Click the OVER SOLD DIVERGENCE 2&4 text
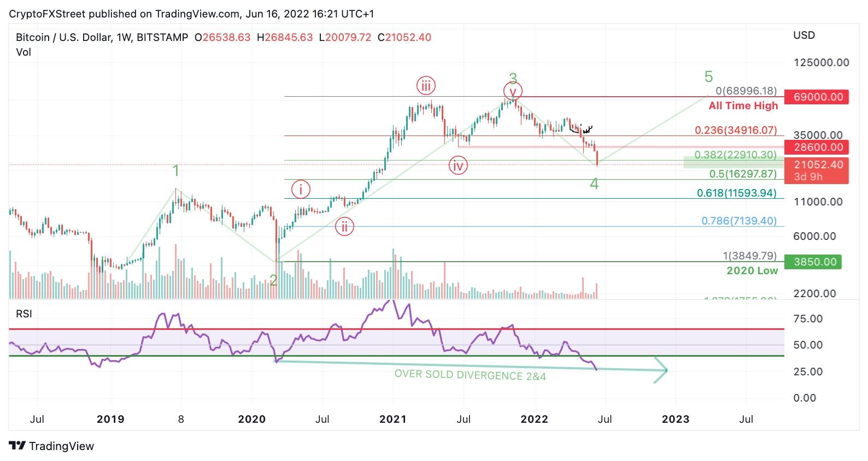This screenshot has width=868, height=461. point(470,375)
